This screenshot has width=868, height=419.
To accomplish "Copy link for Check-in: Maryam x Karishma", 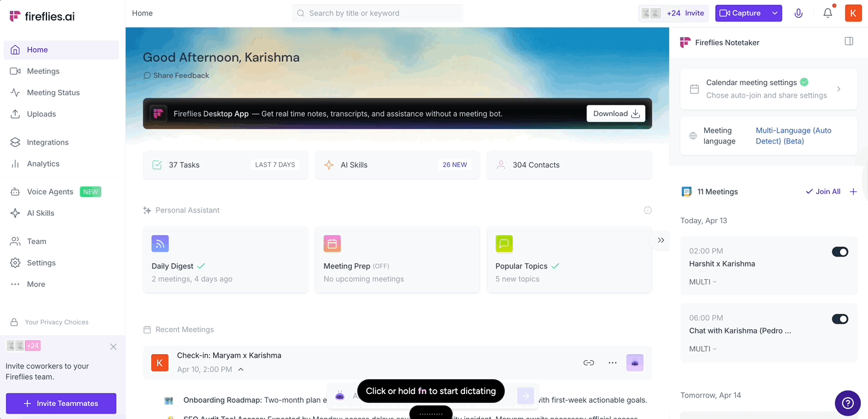I will 589,362.
